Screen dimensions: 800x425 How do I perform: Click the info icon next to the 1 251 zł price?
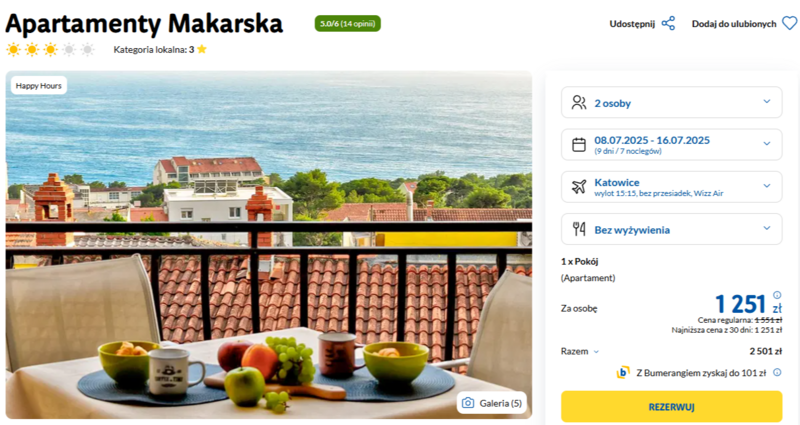tap(777, 295)
